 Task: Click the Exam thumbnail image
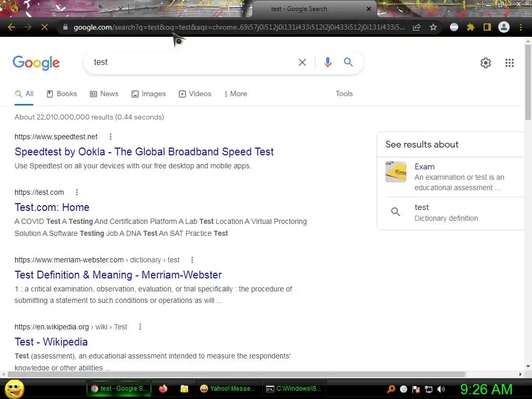tap(395, 172)
